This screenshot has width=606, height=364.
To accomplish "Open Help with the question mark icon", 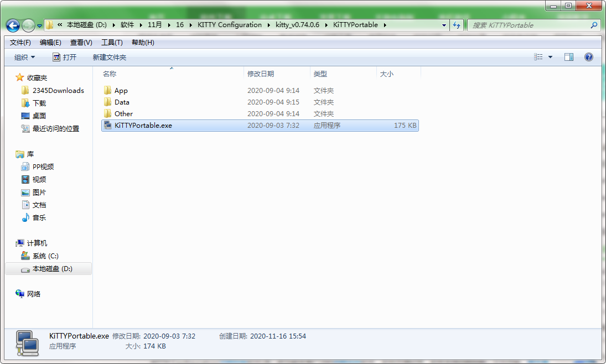I will click(589, 57).
